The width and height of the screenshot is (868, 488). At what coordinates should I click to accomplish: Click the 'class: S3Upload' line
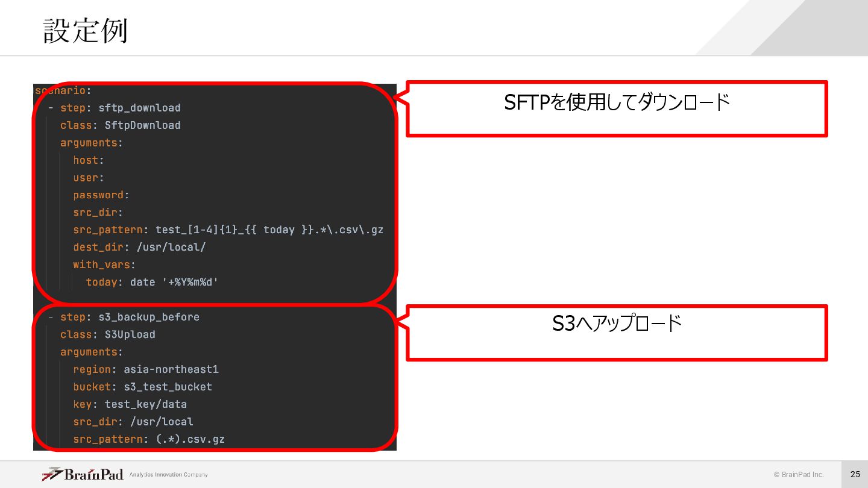click(107, 334)
